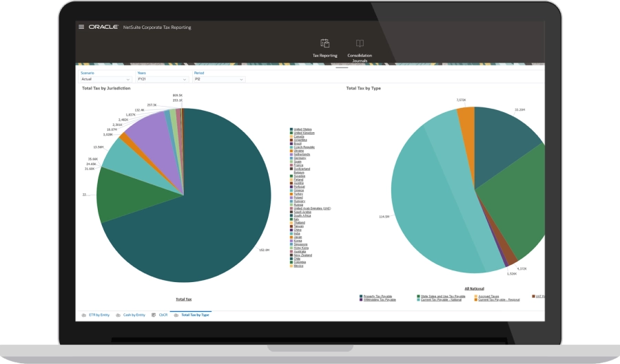Click the Oracle logo
The image size is (620, 364).
click(103, 27)
